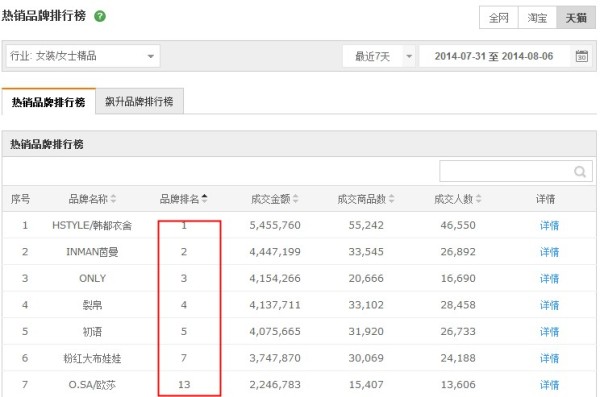Click the date range 2014-07-31 至 2014-08-06 field
Screen dimensions: 600x397
tap(494, 56)
